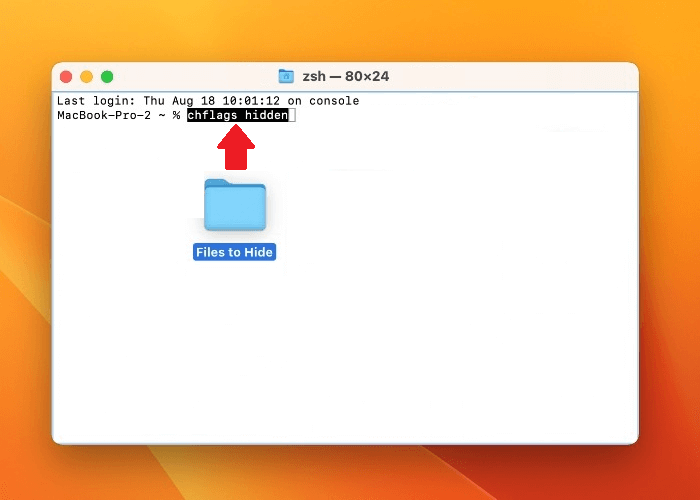Click the red upward arrow annotation

(237, 148)
